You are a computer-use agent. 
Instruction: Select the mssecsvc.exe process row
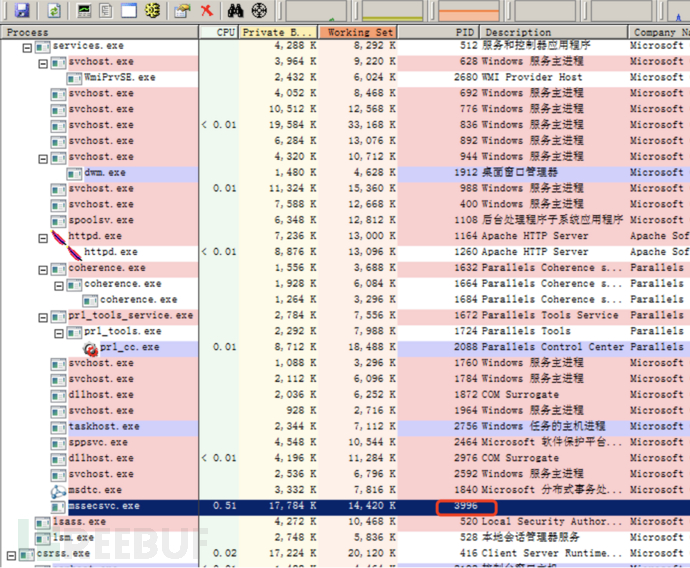(345, 506)
